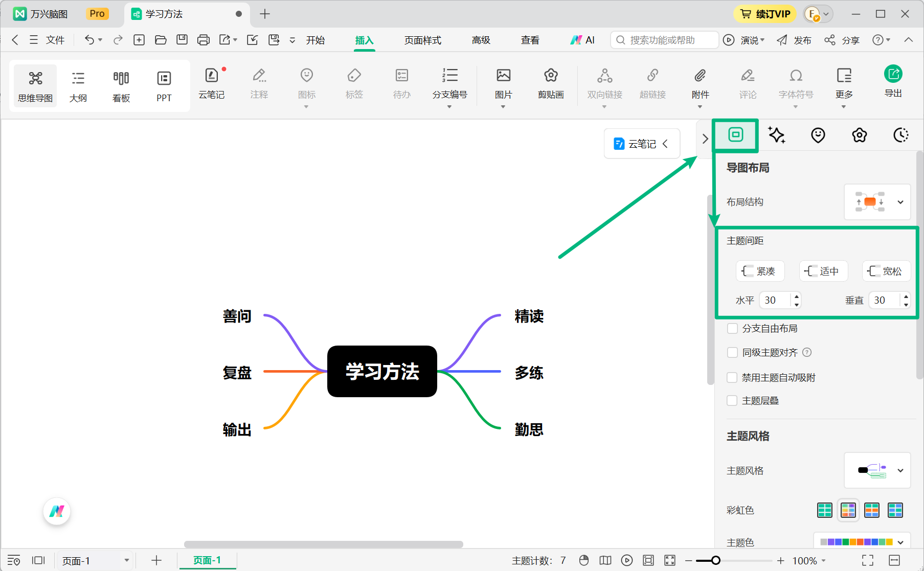Open 主题色 color palette dropdown
Image resolution: width=924 pixels, height=571 pixels.
[x=862, y=542]
